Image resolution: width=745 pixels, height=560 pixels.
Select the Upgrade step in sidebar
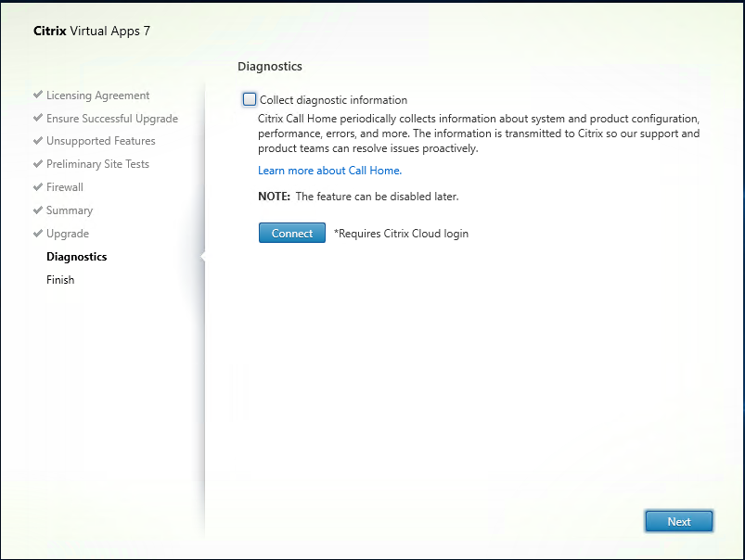[x=68, y=234]
